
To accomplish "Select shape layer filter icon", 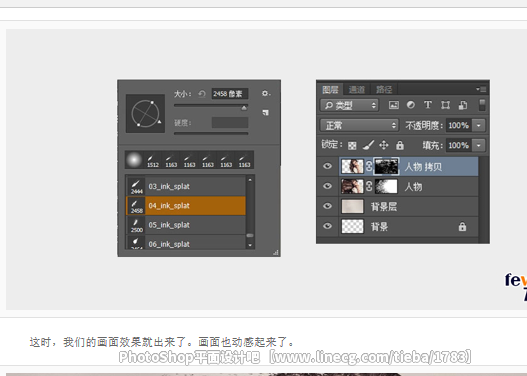I will coord(445,105).
